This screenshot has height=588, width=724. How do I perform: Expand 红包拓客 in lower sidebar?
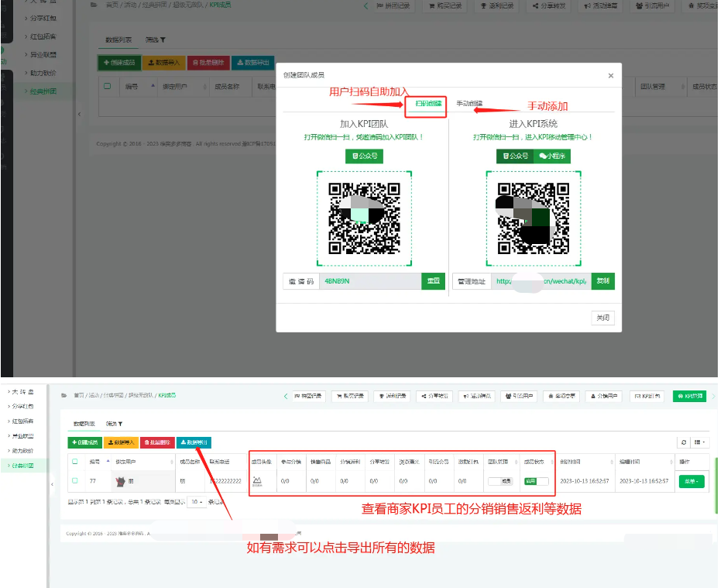click(22, 421)
